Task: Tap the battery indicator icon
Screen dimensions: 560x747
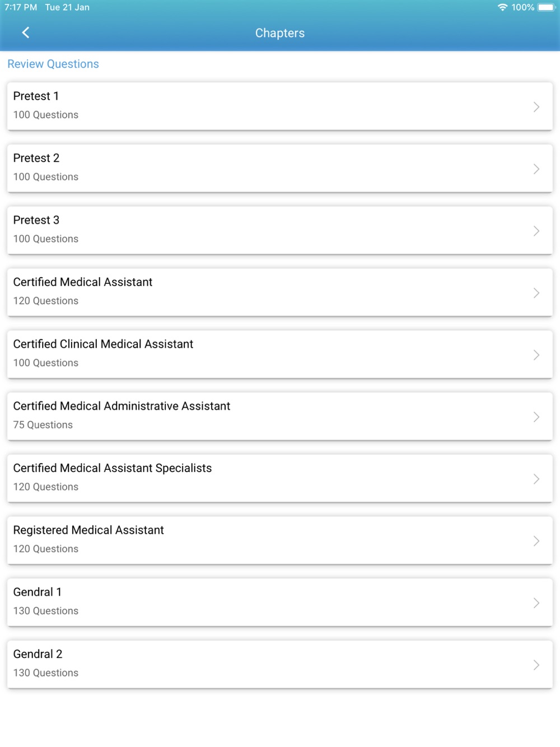Action: pos(546,7)
